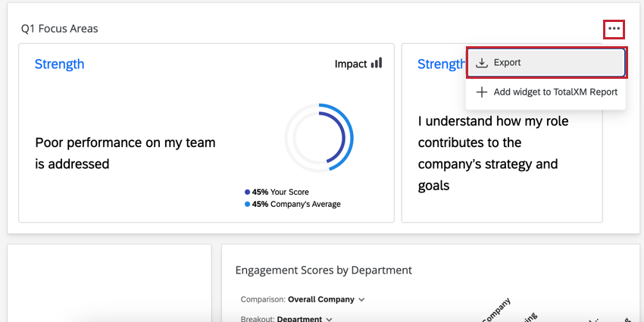Choose Add widget to TotalXM Report
The width and height of the screenshot is (644, 322).
point(555,92)
